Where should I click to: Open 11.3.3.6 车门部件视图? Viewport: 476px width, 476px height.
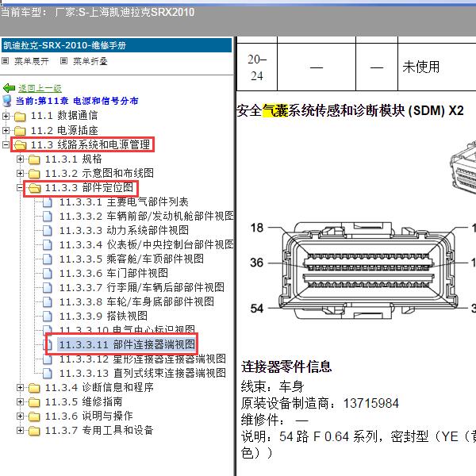113,273
